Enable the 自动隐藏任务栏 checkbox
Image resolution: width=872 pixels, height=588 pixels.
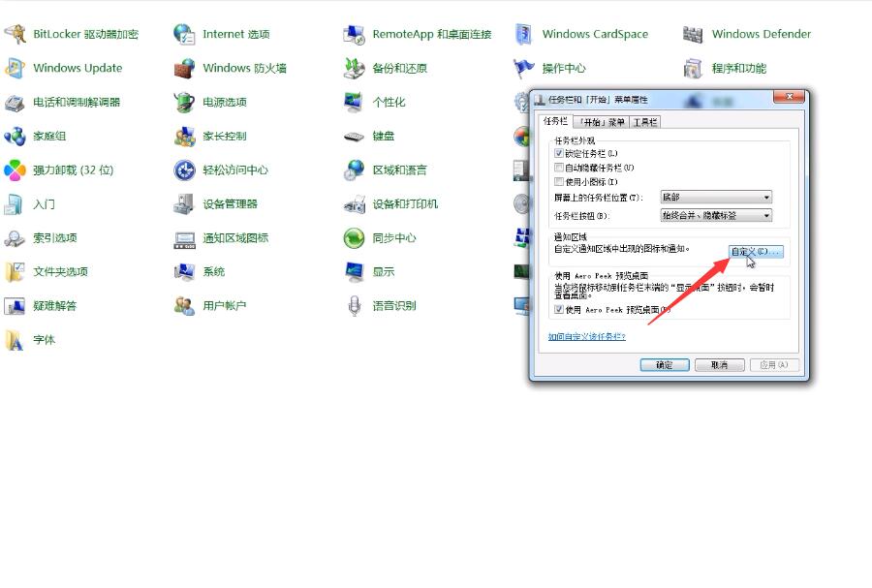pos(559,168)
